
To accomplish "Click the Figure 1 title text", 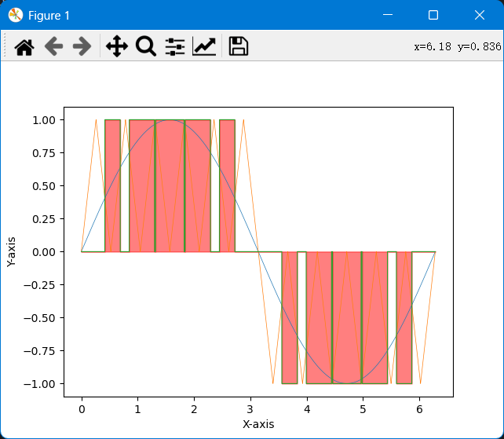I will [x=49, y=16].
